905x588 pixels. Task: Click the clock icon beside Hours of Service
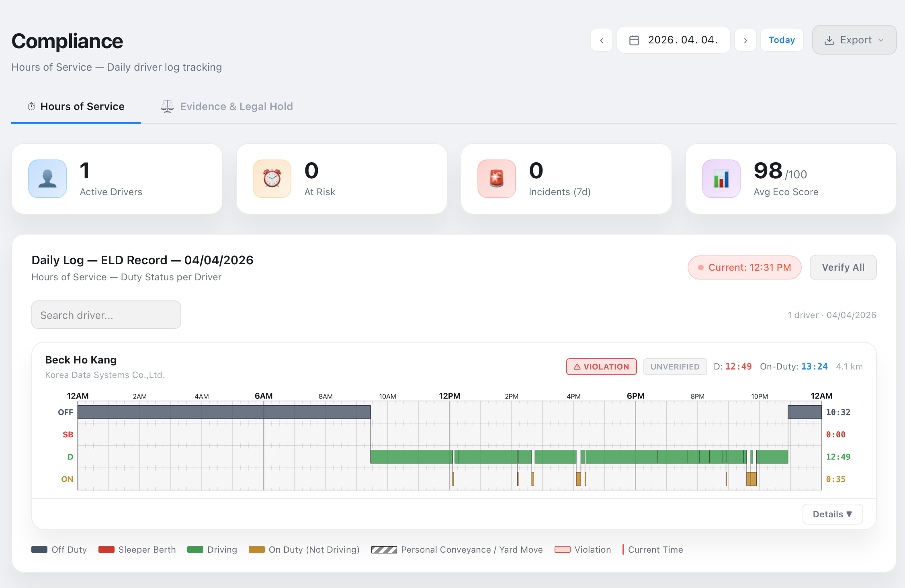[31, 106]
